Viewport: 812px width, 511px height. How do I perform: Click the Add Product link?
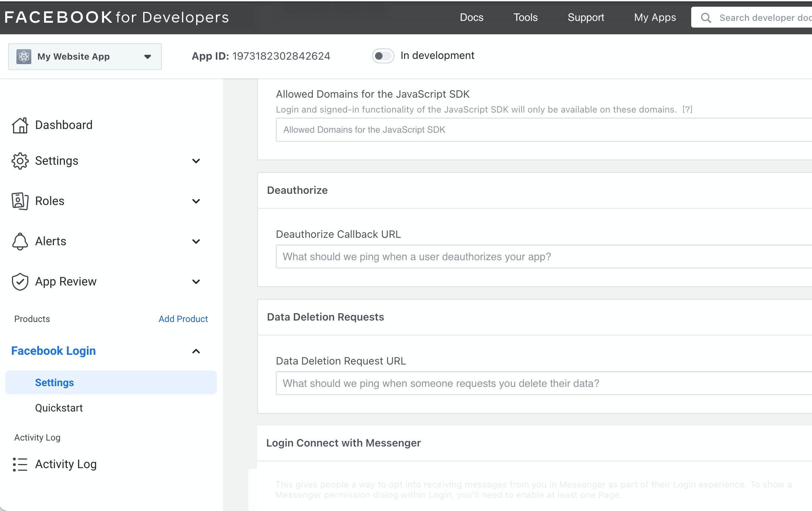(183, 319)
